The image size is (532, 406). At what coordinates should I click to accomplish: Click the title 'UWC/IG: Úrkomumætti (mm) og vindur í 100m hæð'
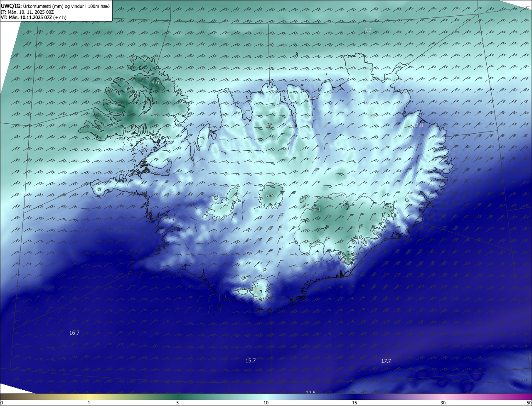(x=55, y=6)
